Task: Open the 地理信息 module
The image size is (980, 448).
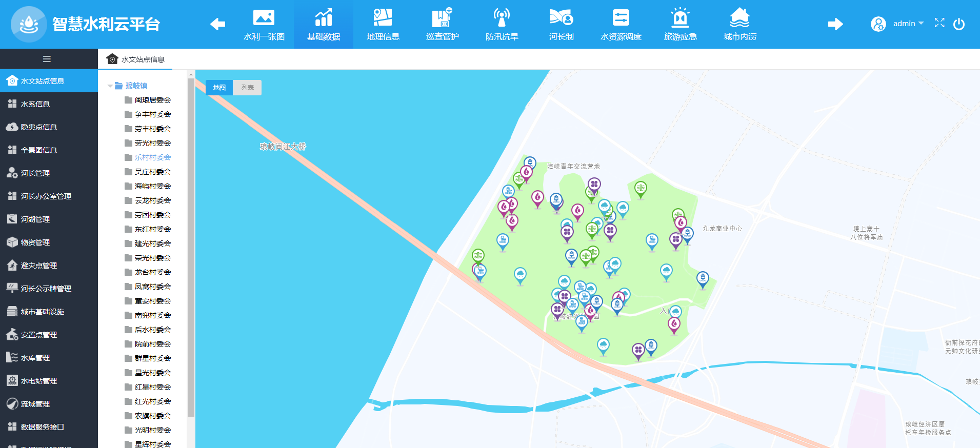Action: 383,25
